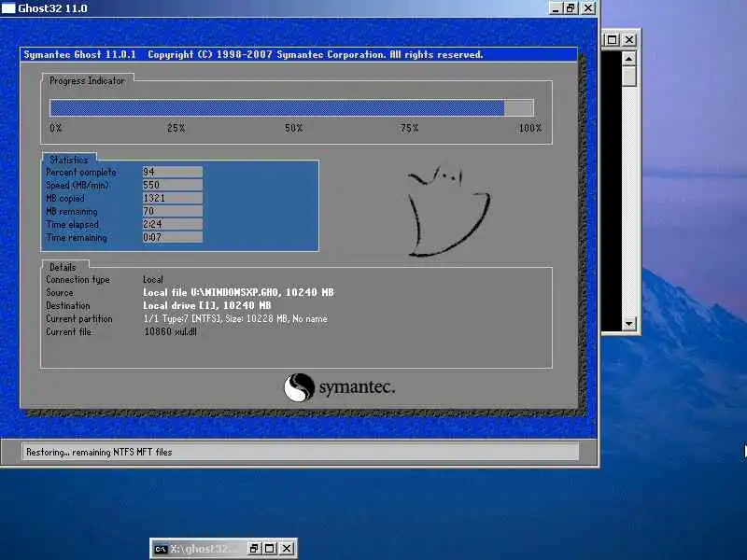Click the command prompt icon of the minimized X:\ghost32 window
747x560 pixels.
[x=161, y=549]
